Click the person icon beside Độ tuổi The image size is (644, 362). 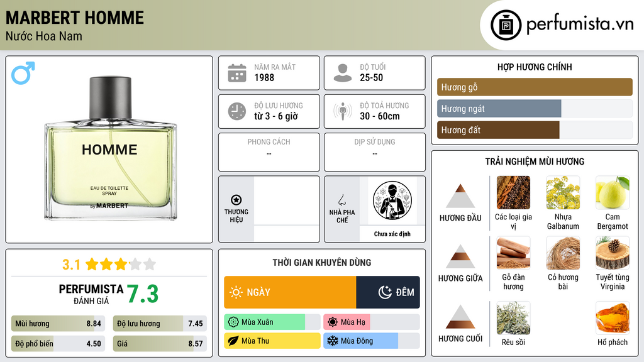[343, 73]
